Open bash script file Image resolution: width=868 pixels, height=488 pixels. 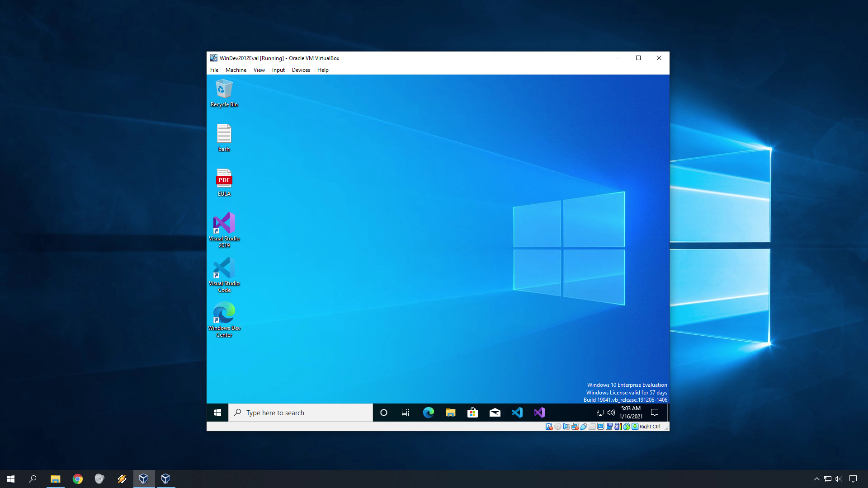pos(224,137)
